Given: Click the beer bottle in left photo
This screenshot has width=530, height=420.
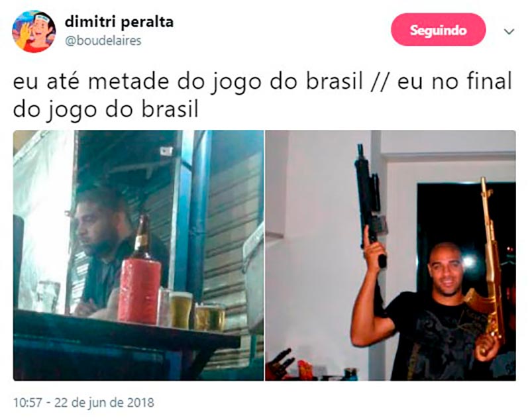Looking at the screenshot, I should coord(142,236).
